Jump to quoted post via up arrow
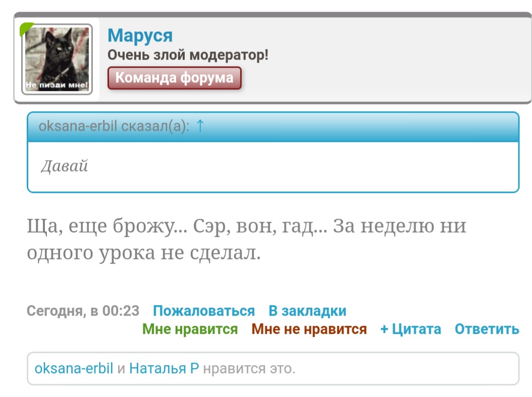Screen dimensions: 532x397 (200, 126)
